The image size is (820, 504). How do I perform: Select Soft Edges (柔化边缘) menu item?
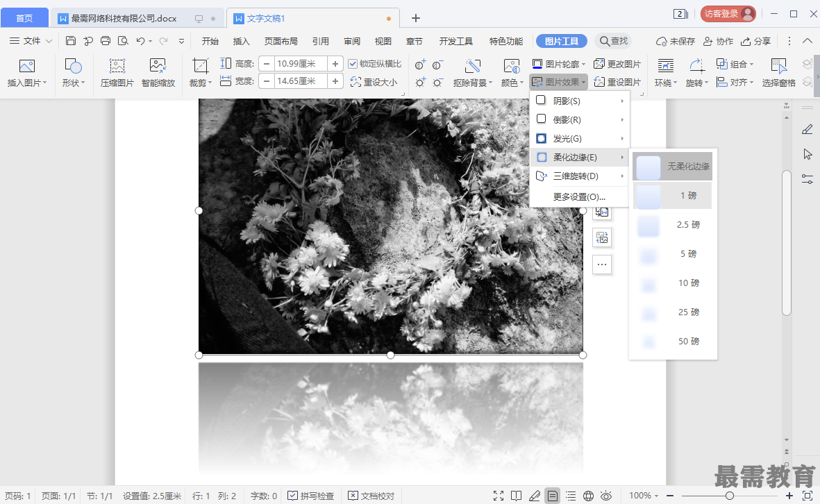(580, 158)
